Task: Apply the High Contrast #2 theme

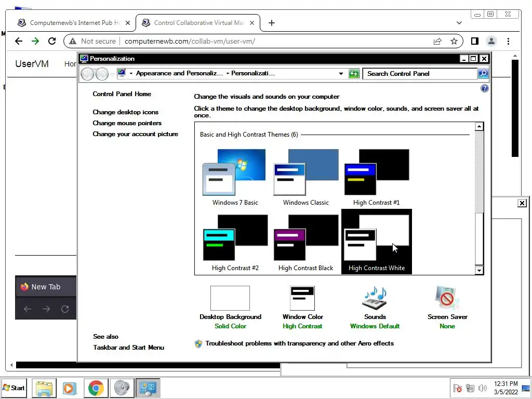Action: tap(235, 243)
